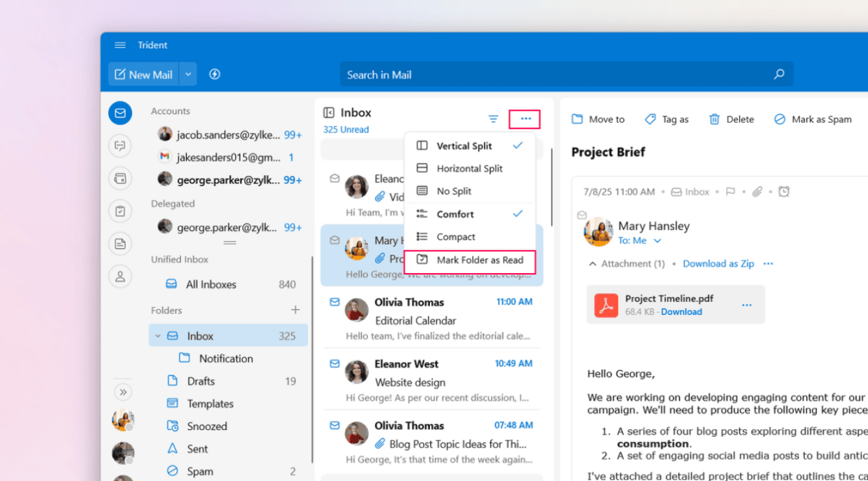Click the lightning bolt icon next to New Mail
Viewport: 868px width, 481px height.
click(215, 74)
